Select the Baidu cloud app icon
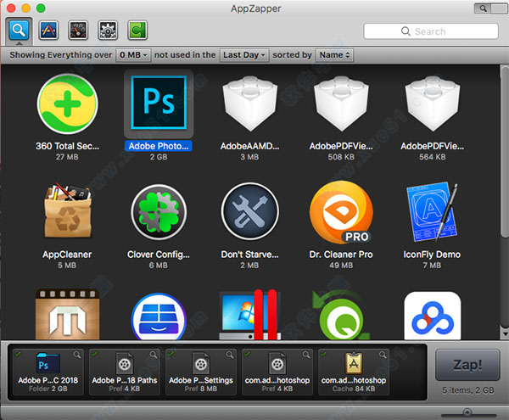 pyautogui.click(x=433, y=316)
